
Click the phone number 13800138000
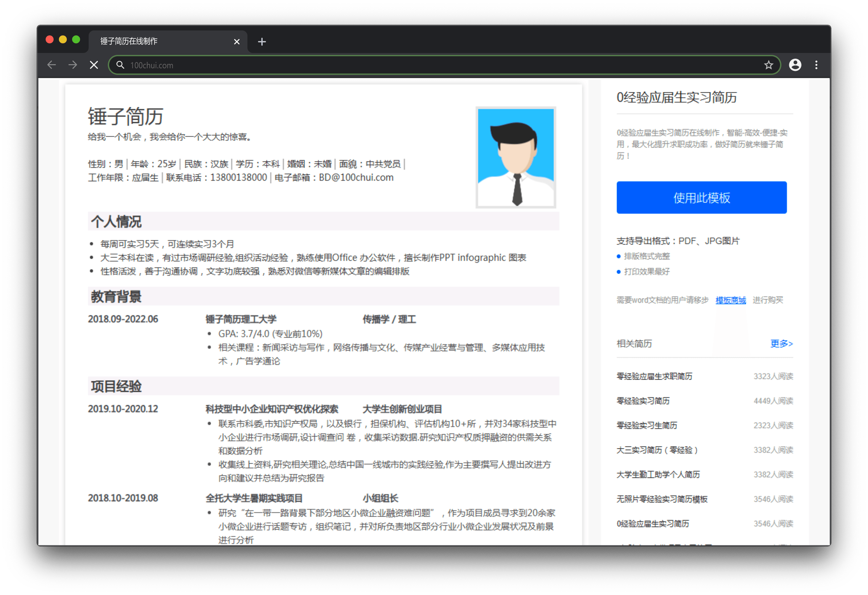click(239, 177)
